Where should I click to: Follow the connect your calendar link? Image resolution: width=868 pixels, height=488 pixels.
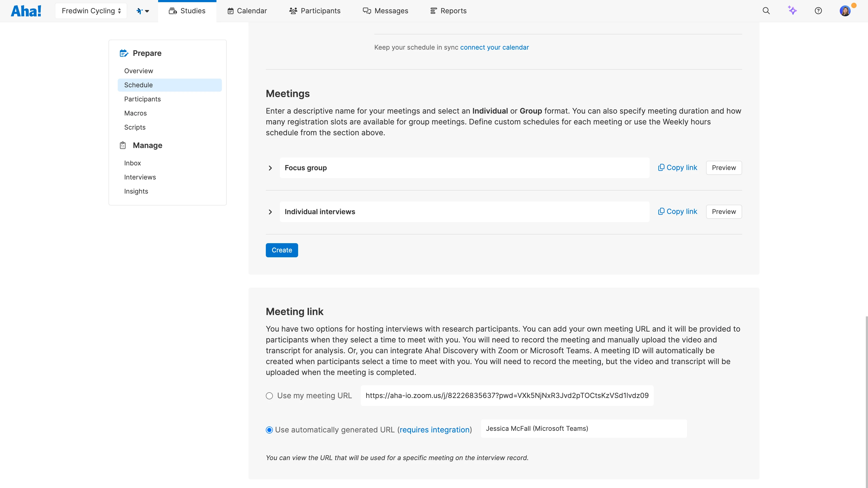pos(494,47)
